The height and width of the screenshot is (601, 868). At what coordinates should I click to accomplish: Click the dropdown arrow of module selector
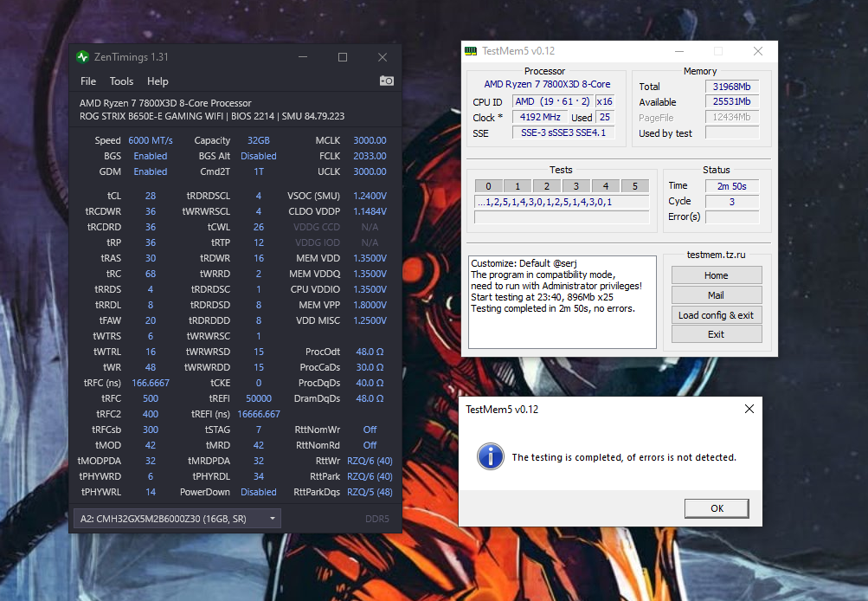point(273,519)
